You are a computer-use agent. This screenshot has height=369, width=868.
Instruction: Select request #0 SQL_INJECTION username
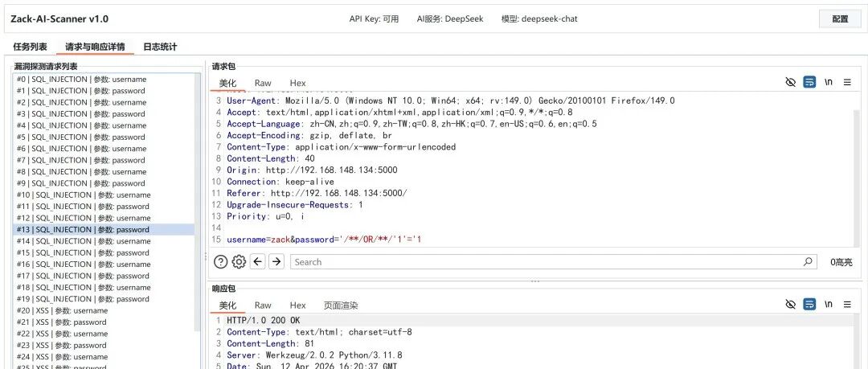[x=104, y=80]
